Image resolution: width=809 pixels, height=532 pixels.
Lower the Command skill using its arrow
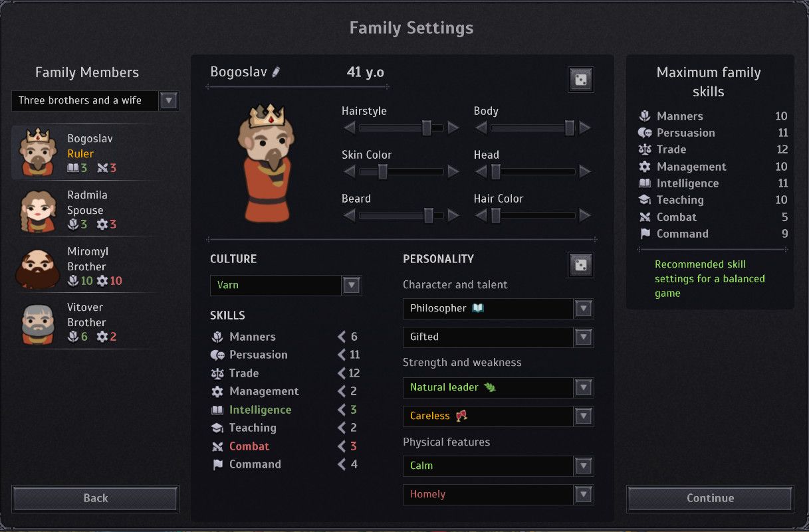(342, 464)
